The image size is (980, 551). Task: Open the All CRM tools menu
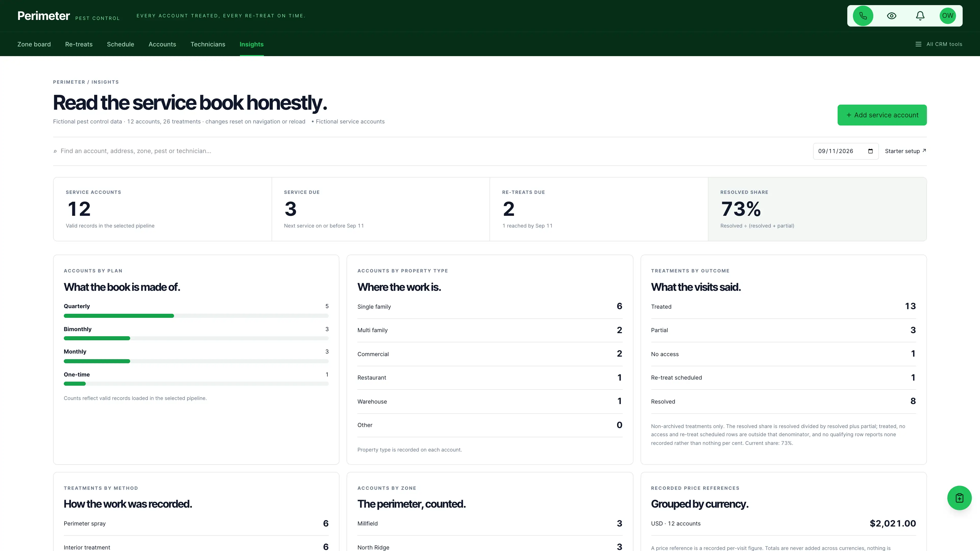(939, 44)
